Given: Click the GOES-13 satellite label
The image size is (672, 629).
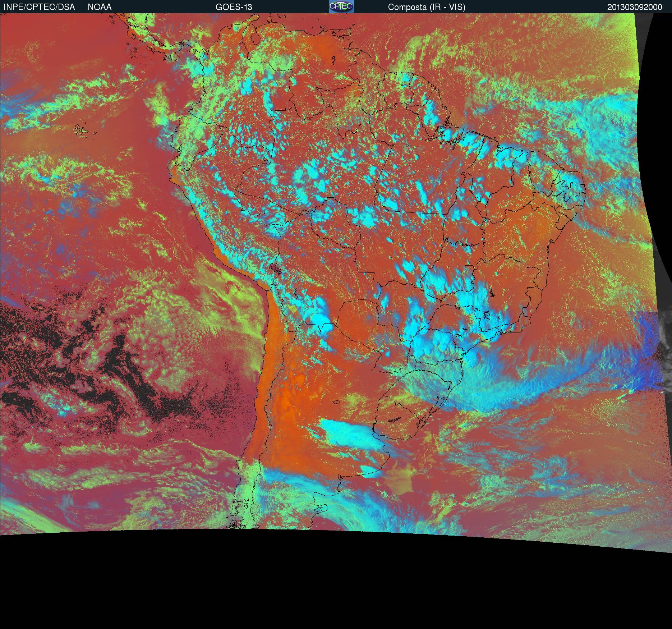Looking at the screenshot, I should [x=234, y=7].
